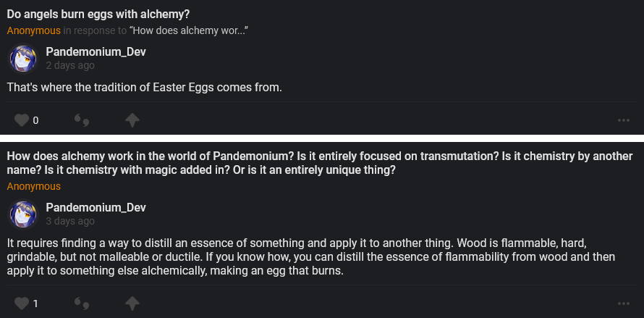Like the Easter Eggs answer with heart icon
This screenshot has height=318, width=644.
pyautogui.click(x=22, y=120)
